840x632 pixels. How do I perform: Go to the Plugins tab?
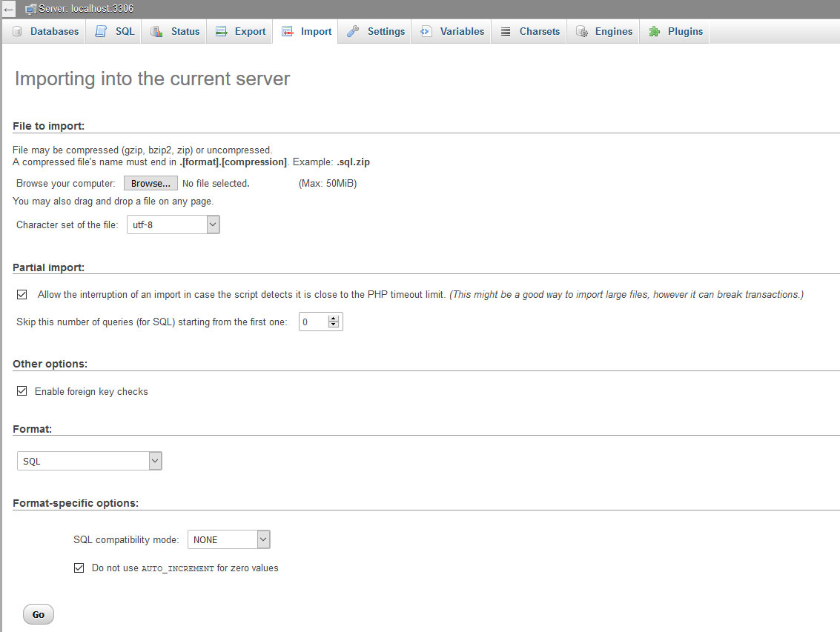point(675,32)
